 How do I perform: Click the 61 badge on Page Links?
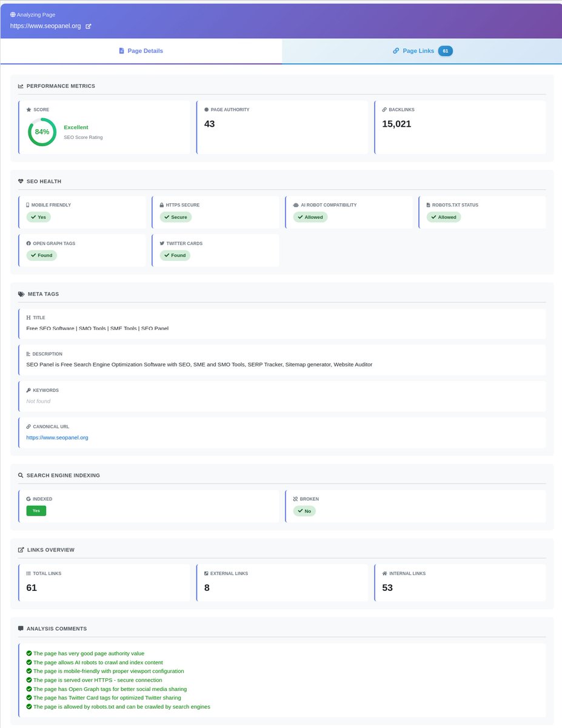445,51
